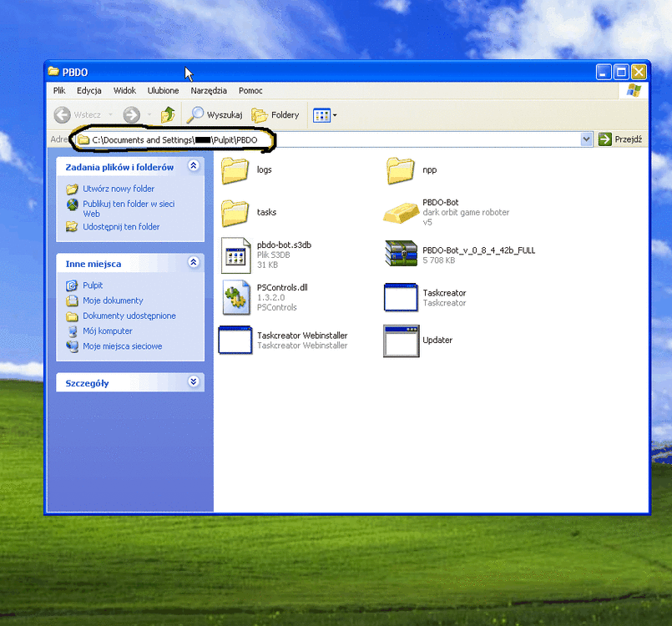Click the Przejdź go button

pyautogui.click(x=620, y=139)
